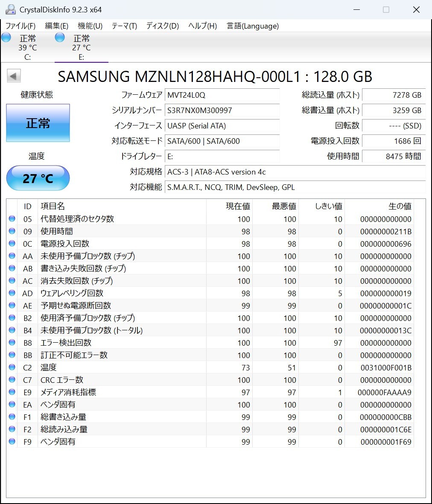
Task: Click the previous disk arrow icon
Action: click(x=14, y=77)
